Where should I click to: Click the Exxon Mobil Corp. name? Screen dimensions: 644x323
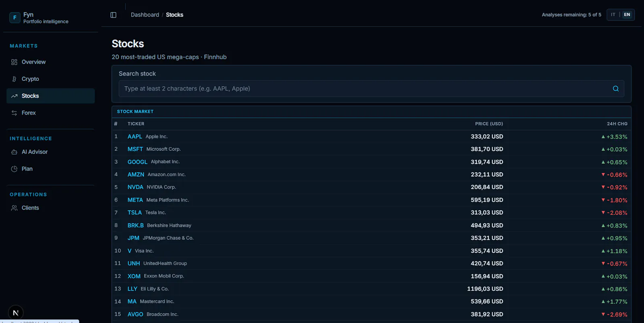(164, 276)
